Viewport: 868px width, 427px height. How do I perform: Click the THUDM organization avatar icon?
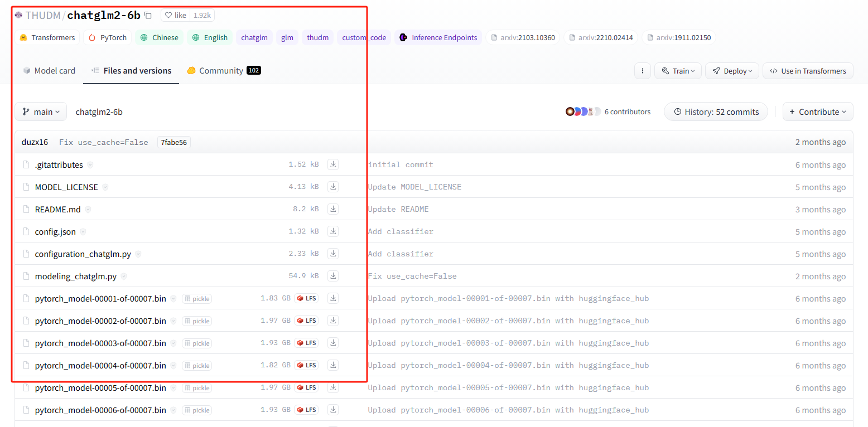pyautogui.click(x=18, y=15)
